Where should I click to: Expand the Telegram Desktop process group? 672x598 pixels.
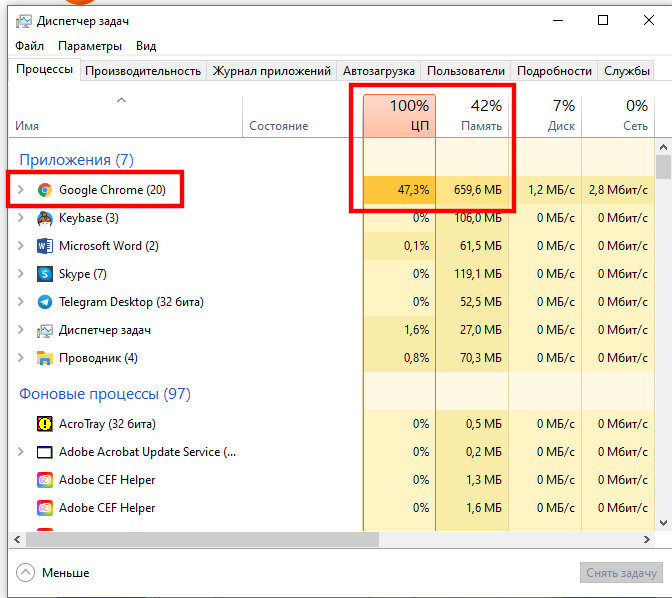(x=20, y=302)
